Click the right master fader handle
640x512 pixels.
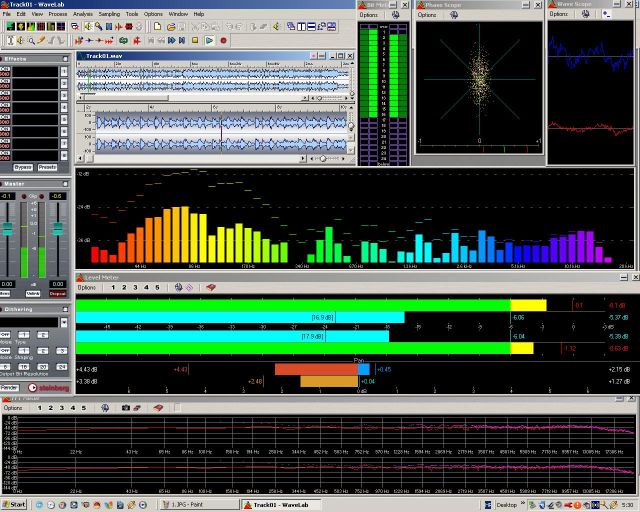58,229
